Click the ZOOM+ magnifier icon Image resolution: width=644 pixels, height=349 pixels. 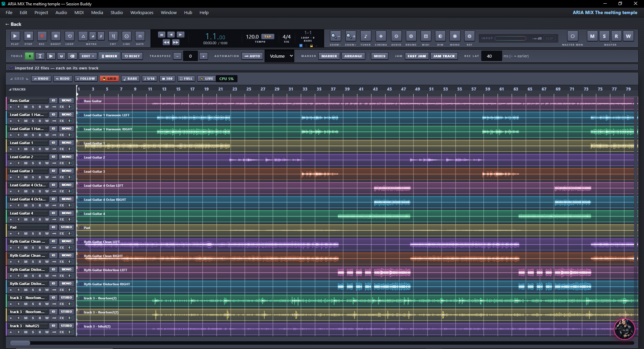coord(351,36)
